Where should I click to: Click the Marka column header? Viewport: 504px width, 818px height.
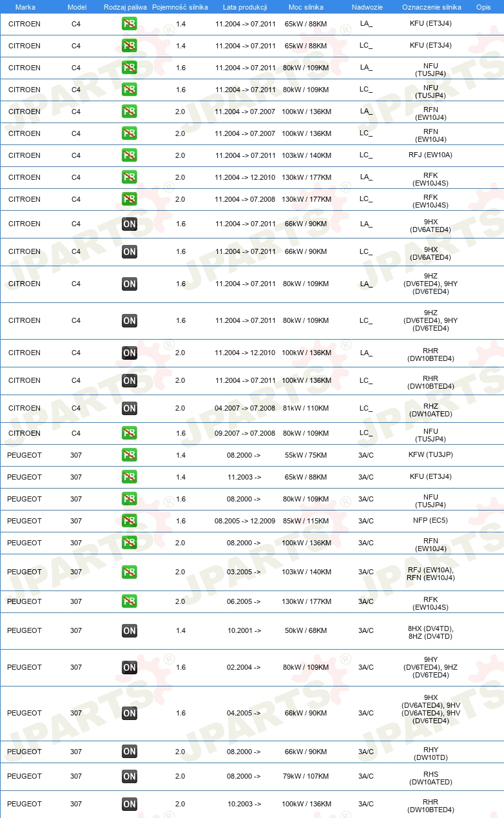tap(25, 7)
